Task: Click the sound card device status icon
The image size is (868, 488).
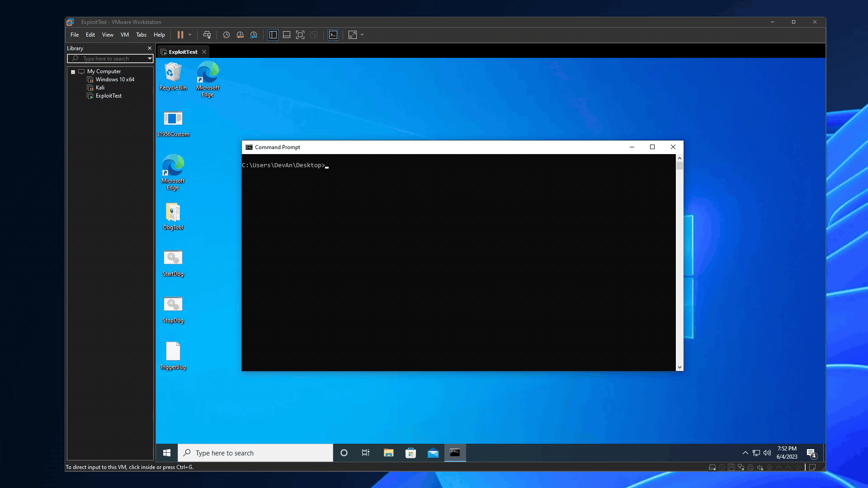Action: [x=760, y=467]
